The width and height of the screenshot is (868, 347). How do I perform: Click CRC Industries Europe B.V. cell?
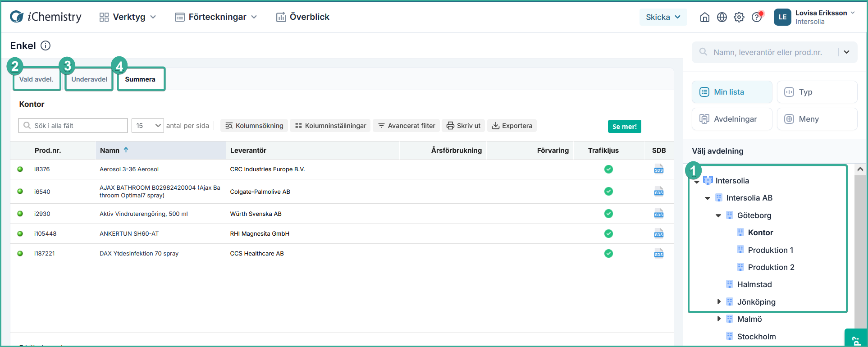[x=267, y=169]
